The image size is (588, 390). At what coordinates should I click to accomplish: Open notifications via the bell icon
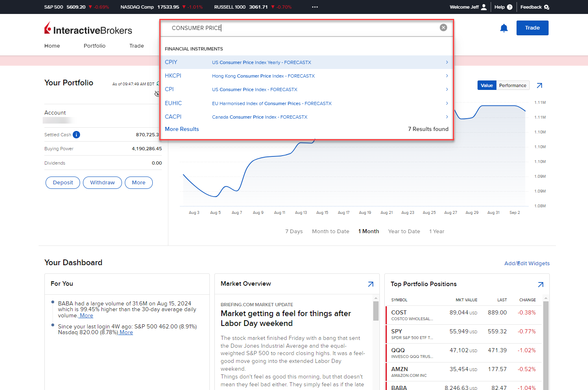tap(504, 28)
